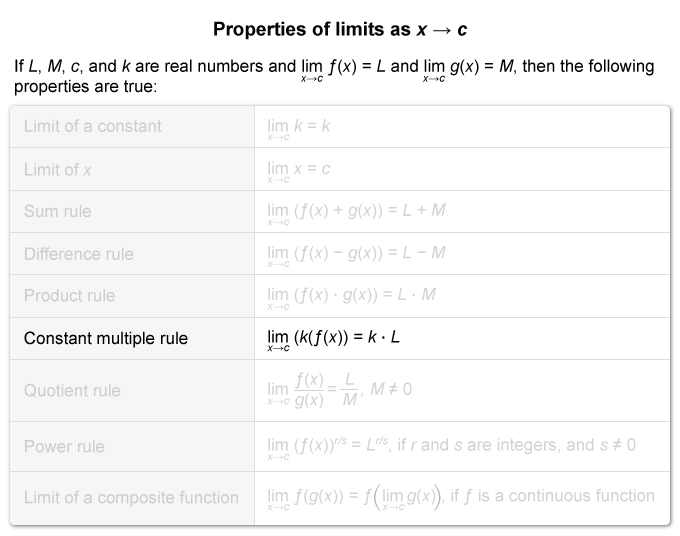Select the "Limit of a constant" row label
Viewport: 680px width, 536px height.
coord(93,126)
